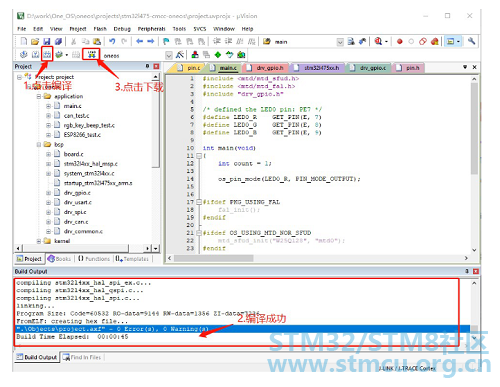The height and width of the screenshot is (387, 500).
Task: Click the project tree vertical scrollbar thumb
Action: 156,125
